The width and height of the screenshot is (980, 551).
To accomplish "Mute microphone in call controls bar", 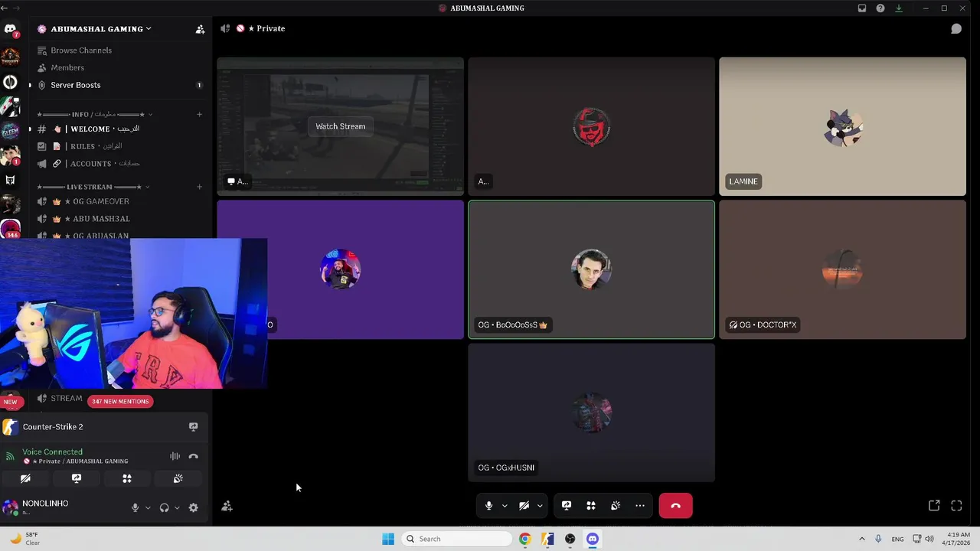I will (x=488, y=506).
